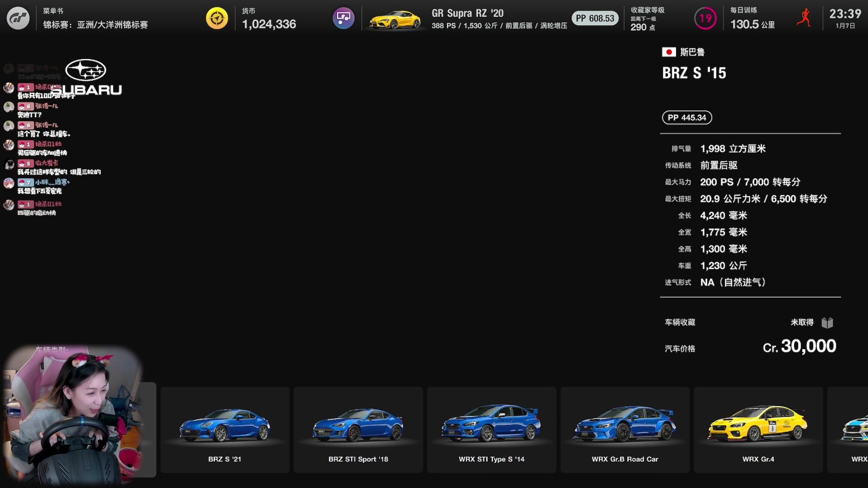The image size is (868, 488).
Task: Click the PP 608.53 badge
Action: tap(595, 19)
